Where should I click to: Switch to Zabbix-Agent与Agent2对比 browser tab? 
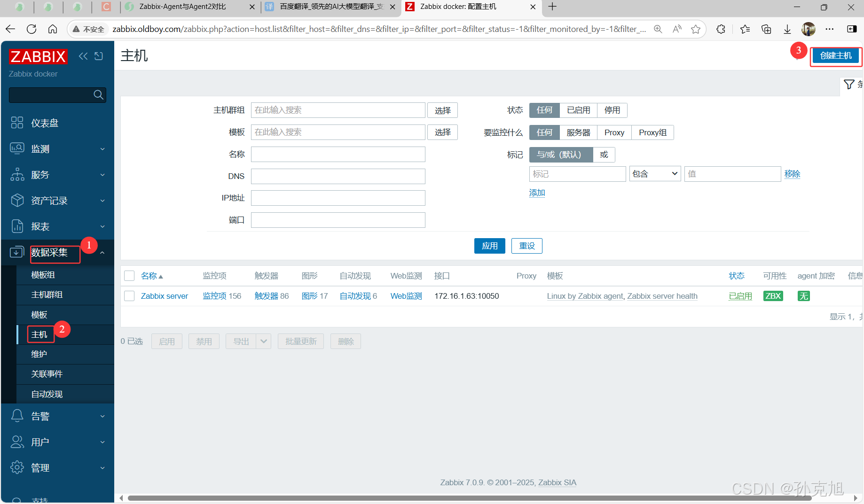190,7
